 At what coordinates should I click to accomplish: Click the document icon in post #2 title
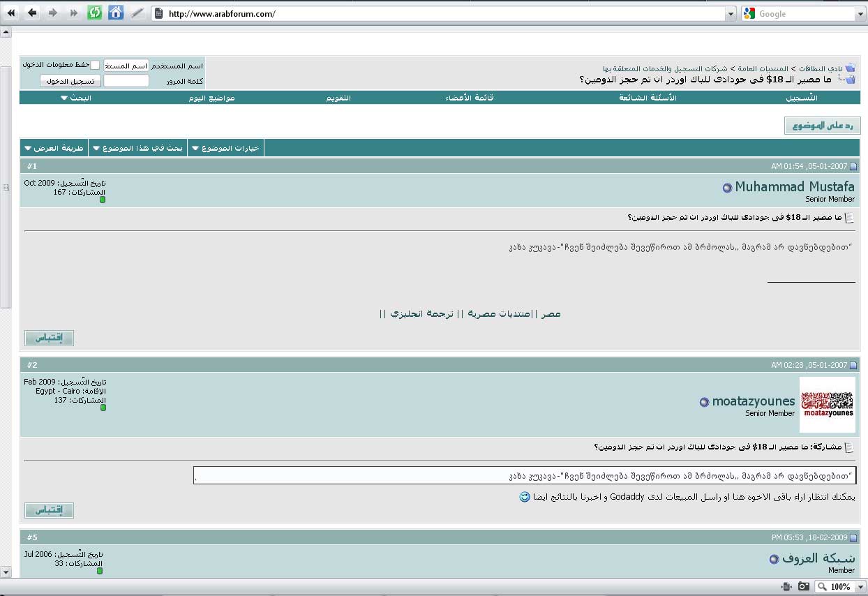(849, 447)
